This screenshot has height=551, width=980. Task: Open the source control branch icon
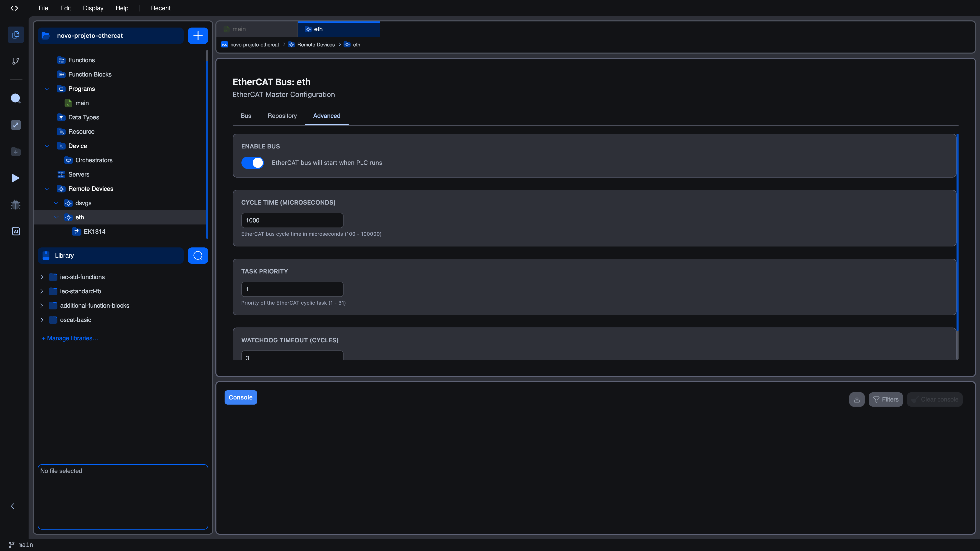click(x=16, y=61)
